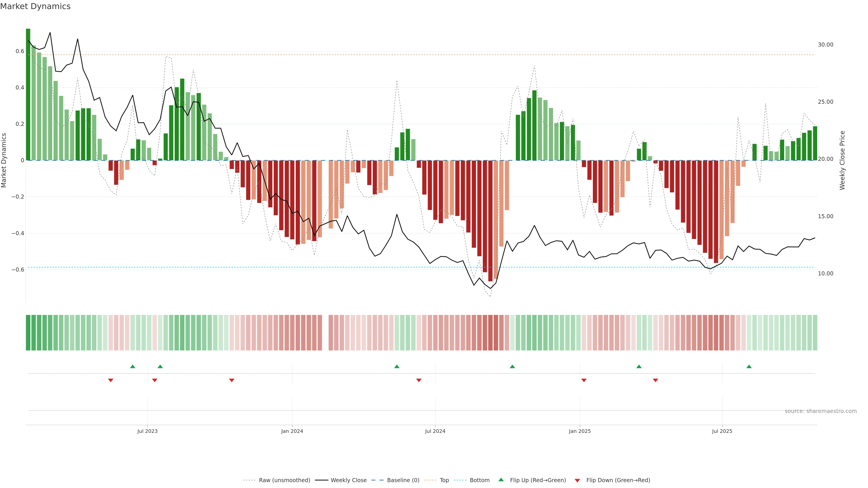
Task: Click the Weekly Close Price axis title
Action: click(842, 160)
